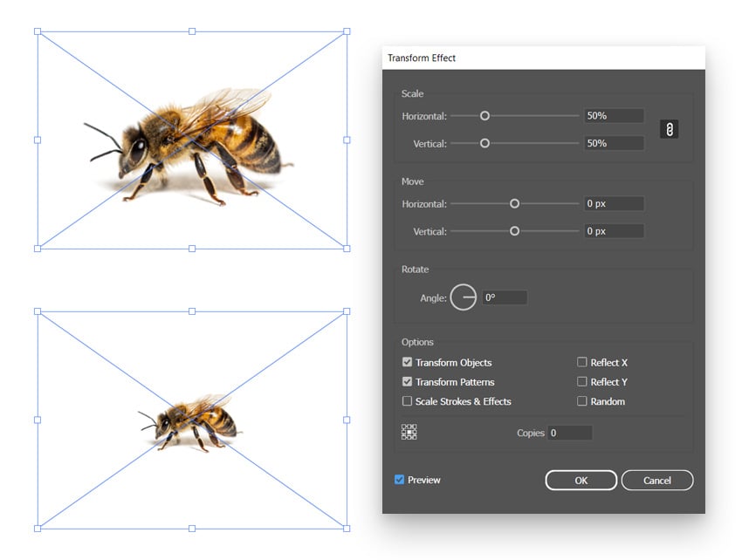Image resolution: width=742 pixels, height=560 pixels.
Task: Click the Scale Horizontal 50% input field
Action: 614,115
